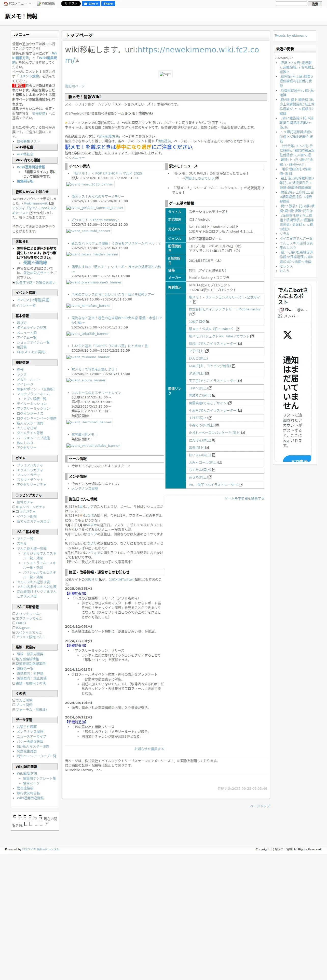Click external-link icon beside 魚雷映蔵(でんこデザイン)
The image size is (327, 980).
tap(230, 403)
